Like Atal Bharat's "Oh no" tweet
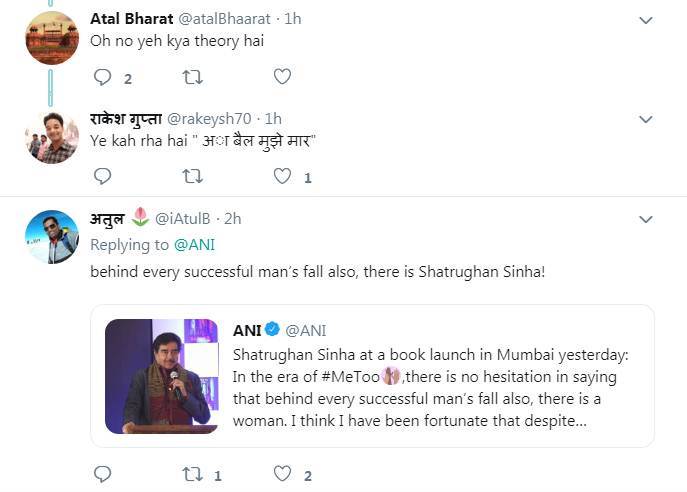The height and width of the screenshot is (492, 687). pyautogui.click(x=282, y=77)
